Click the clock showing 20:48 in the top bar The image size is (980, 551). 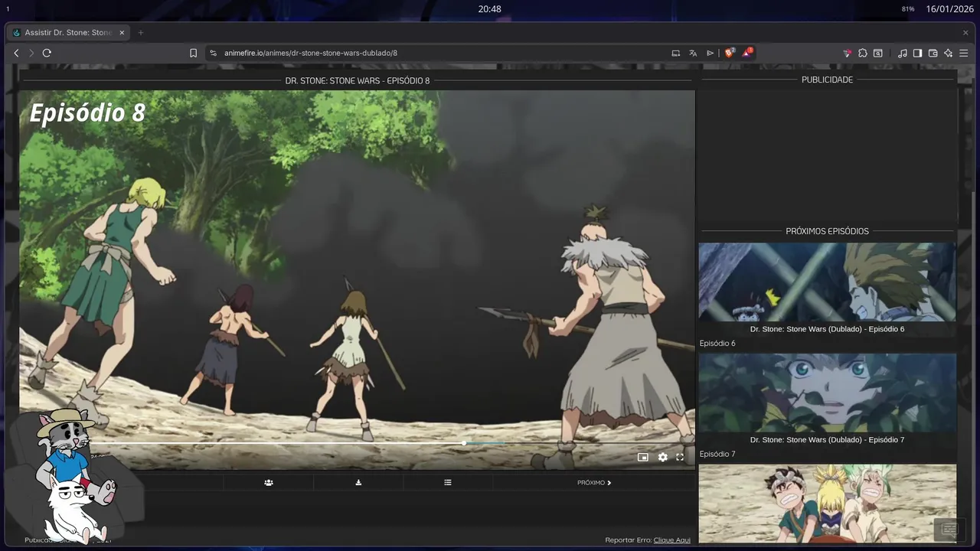pyautogui.click(x=490, y=9)
